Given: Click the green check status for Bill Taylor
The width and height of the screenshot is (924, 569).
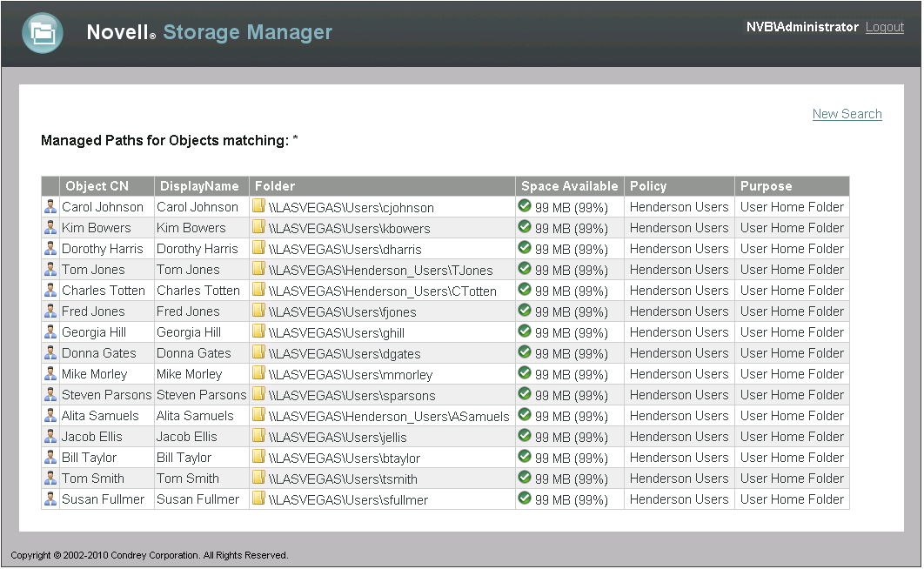Looking at the screenshot, I should (525, 457).
